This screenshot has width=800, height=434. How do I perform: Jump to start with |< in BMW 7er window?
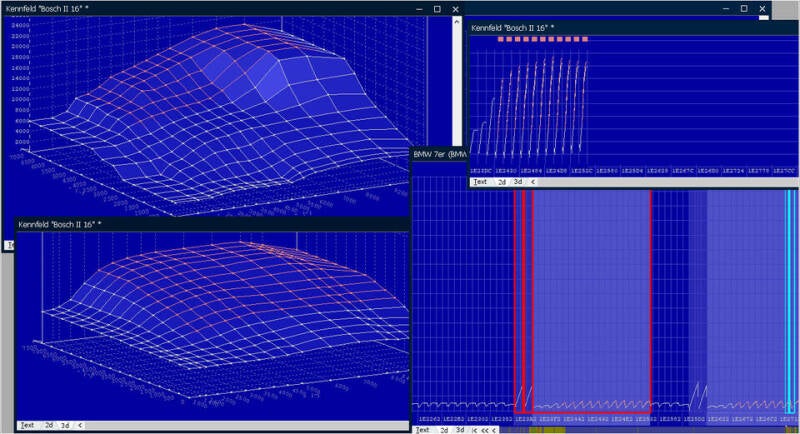[474, 430]
